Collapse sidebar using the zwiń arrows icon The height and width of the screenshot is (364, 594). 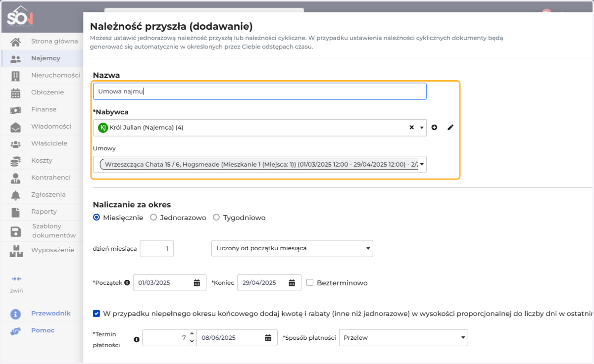[16, 279]
